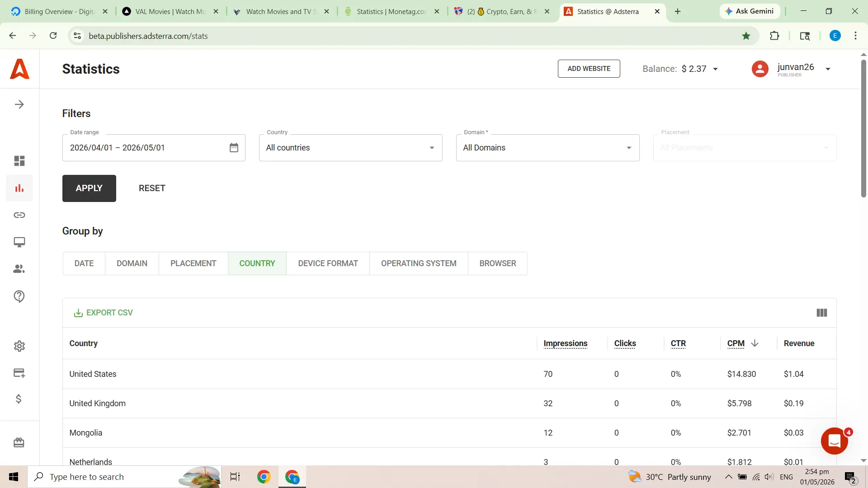The height and width of the screenshot is (488, 868).
Task: Close the VAL Movies tab
Action: pyautogui.click(x=216, y=11)
